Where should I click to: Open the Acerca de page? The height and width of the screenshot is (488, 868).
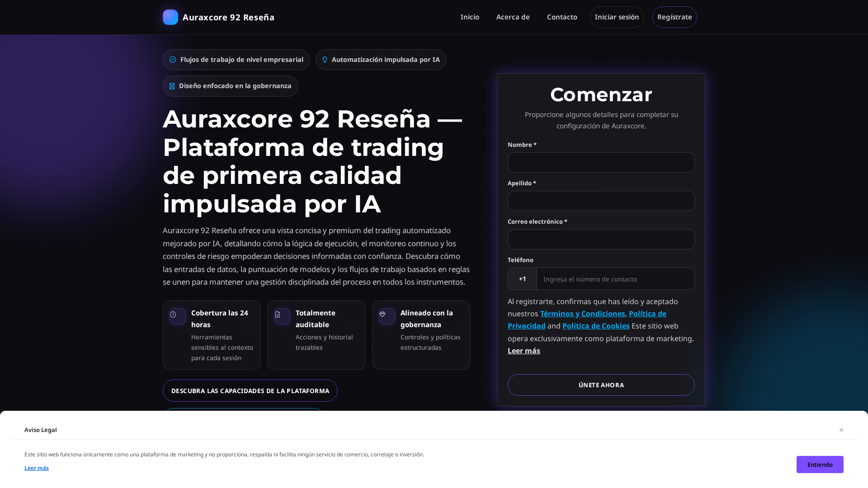(513, 17)
